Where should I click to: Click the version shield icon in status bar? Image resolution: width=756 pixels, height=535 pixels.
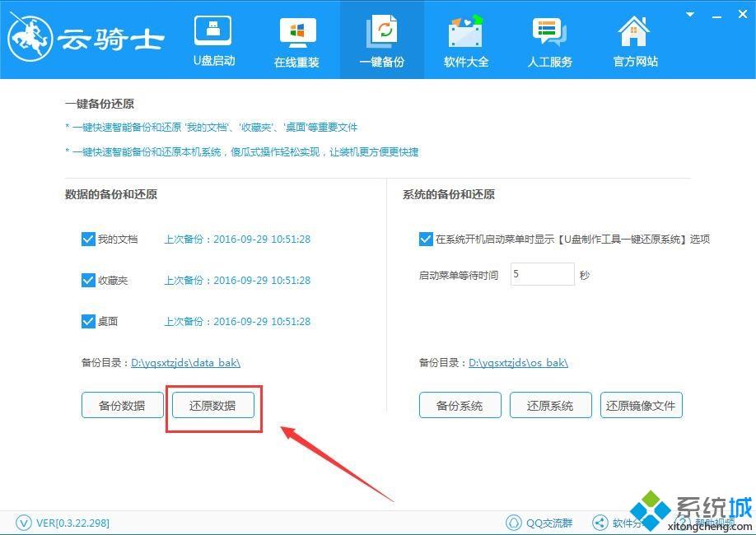pos(24,523)
